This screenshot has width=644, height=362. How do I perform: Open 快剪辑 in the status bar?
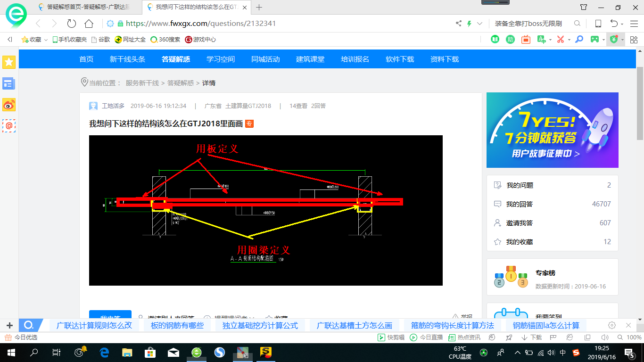pos(391,337)
